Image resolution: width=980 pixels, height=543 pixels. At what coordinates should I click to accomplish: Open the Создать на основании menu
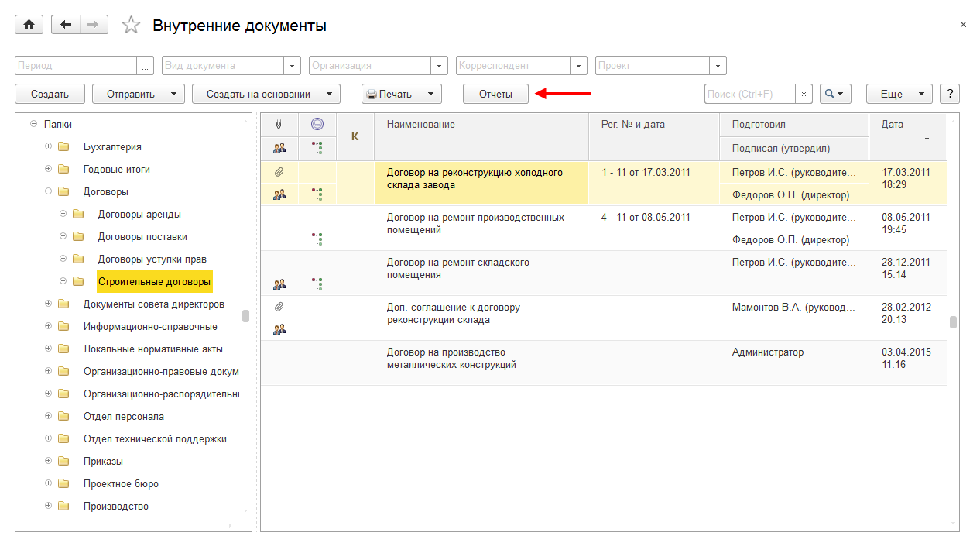(x=266, y=94)
